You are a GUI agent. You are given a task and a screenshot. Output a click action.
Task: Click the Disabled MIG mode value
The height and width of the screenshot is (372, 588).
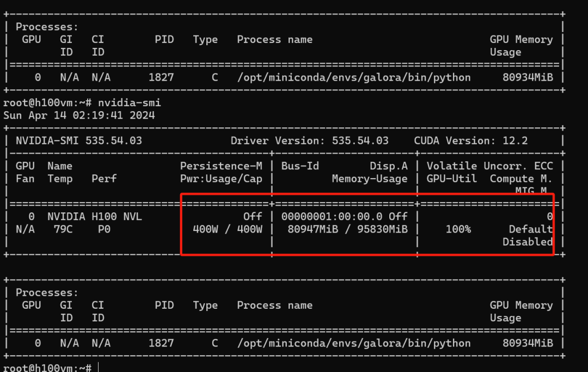[x=527, y=242]
